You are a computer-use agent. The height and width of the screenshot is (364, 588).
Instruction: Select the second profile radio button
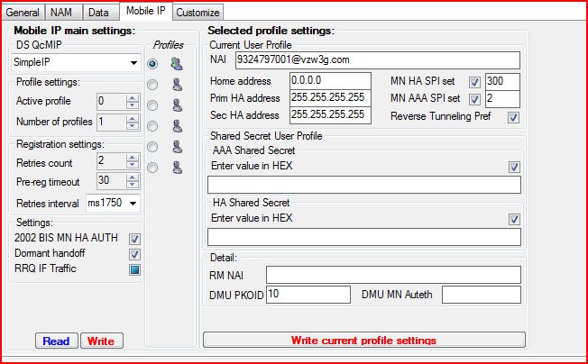pos(152,85)
